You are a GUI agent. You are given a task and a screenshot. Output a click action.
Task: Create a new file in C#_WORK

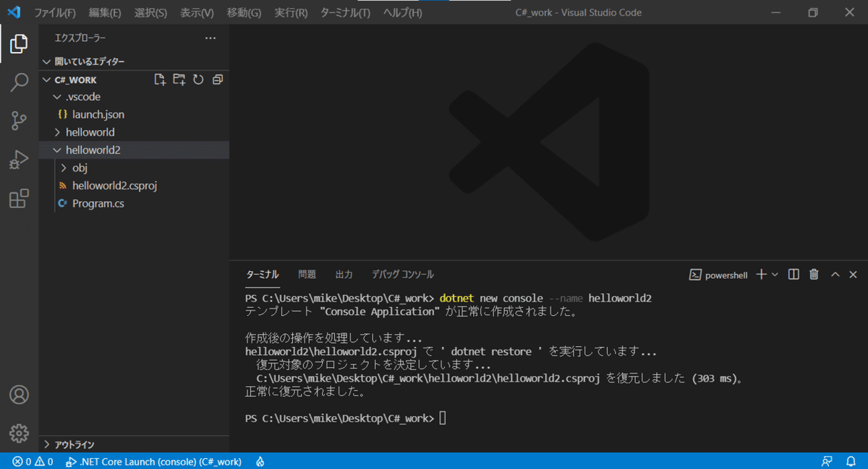tap(161, 79)
